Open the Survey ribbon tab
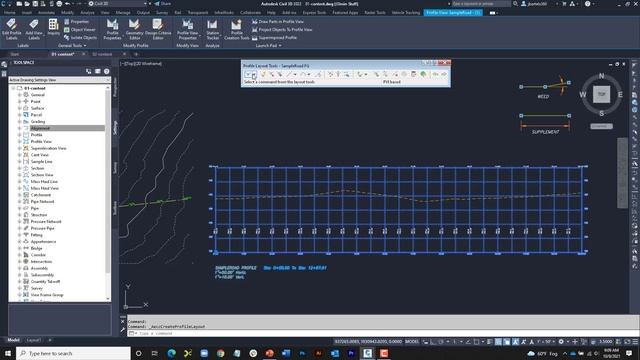This screenshot has height=360, width=640. (162, 13)
